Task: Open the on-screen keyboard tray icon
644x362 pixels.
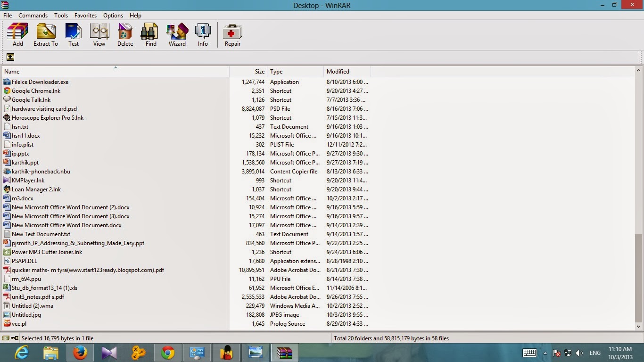Action: click(x=529, y=353)
